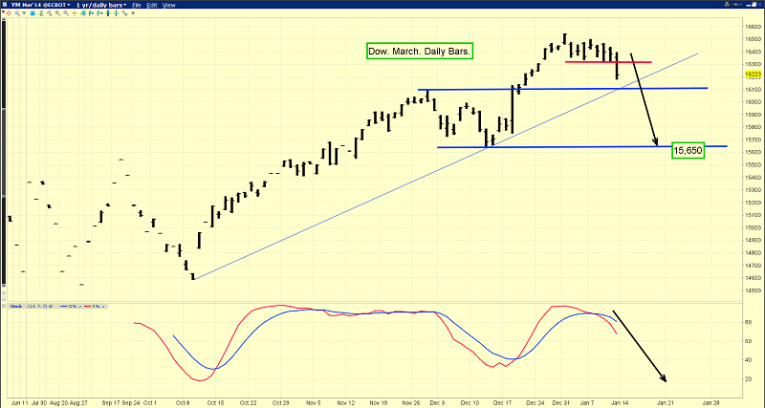This screenshot has width=765, height=408.
Task: Click the blue square toolbar icon
Action: point(32,13)
